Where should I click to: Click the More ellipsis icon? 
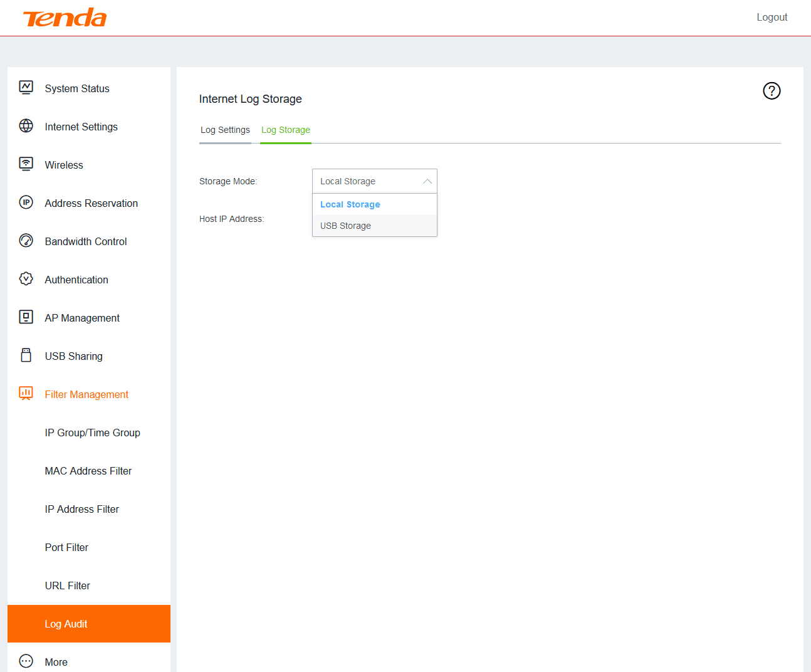[x=26, y=661]
